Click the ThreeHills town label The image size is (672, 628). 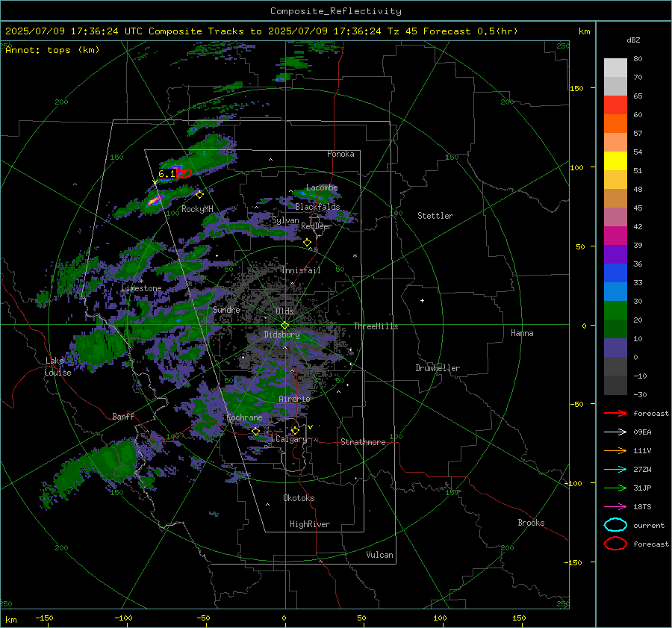pyautogui.click(x=376, y=326)
